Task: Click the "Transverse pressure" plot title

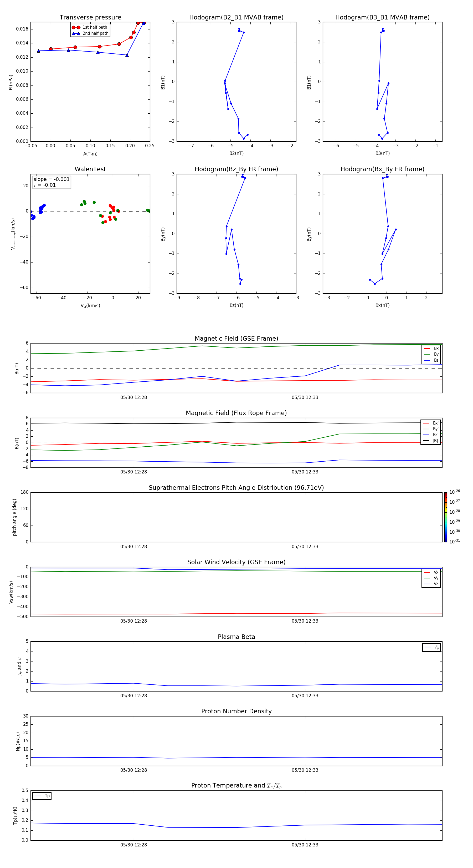Action: coord(90,17)
